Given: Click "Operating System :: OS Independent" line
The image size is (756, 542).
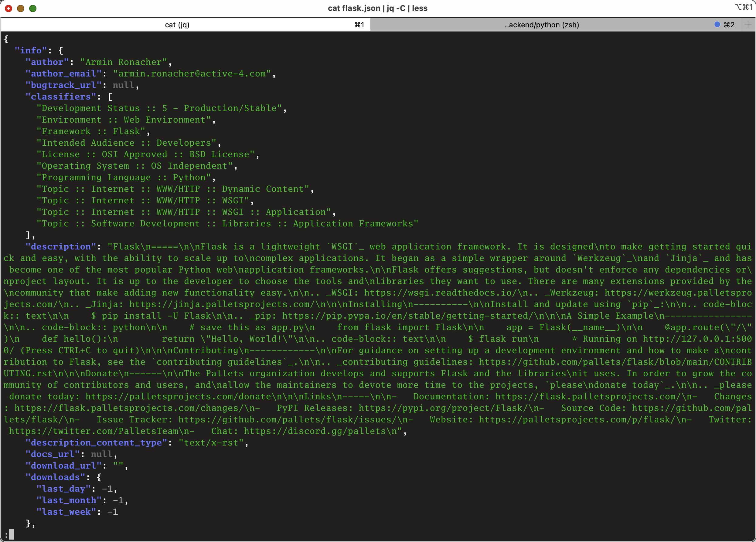Looking at the screenshot, I should [135, 166].
